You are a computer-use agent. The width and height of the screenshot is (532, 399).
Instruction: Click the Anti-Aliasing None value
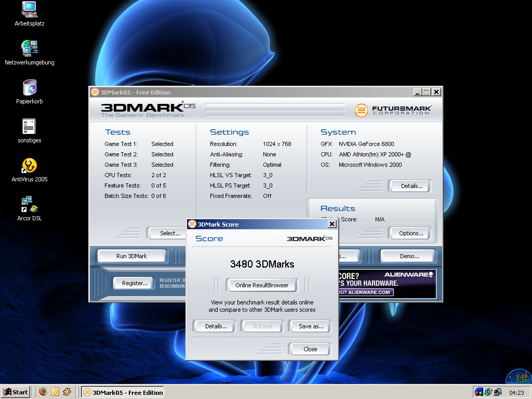tap(270, 154)
